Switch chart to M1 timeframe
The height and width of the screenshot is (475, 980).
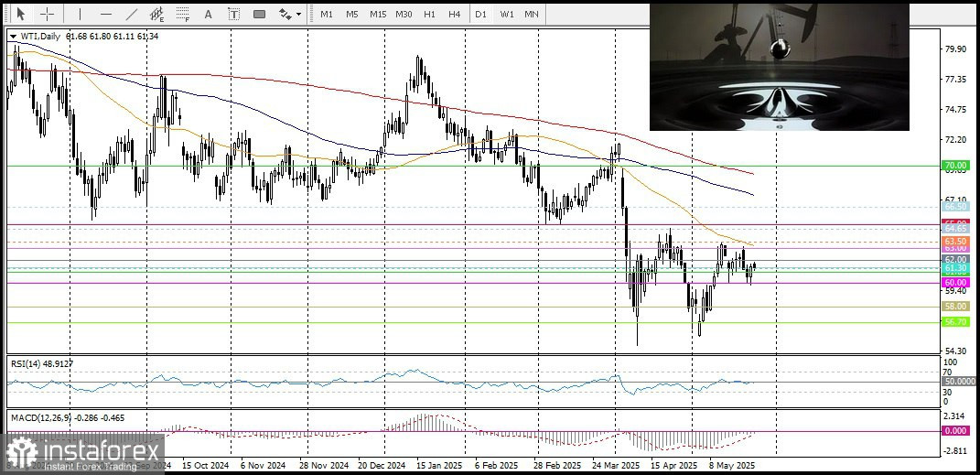point(327,14)
